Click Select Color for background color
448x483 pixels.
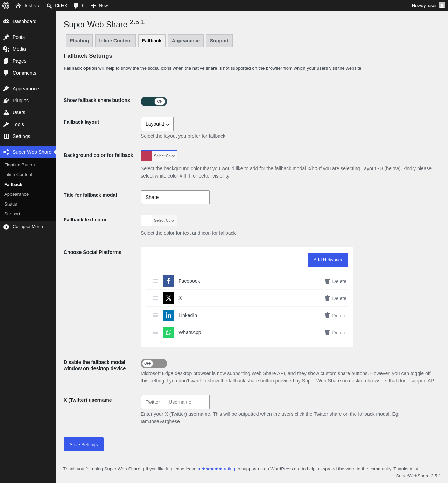(164, 156)
